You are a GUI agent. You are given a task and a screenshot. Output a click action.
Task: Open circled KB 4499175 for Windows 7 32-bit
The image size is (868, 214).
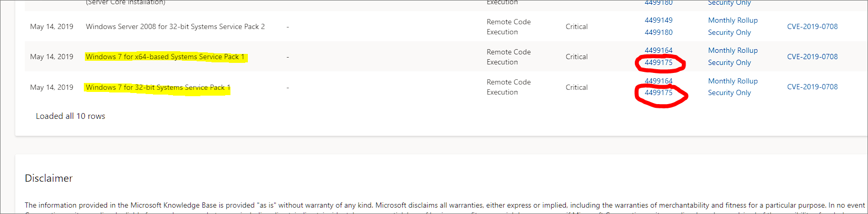658,93
